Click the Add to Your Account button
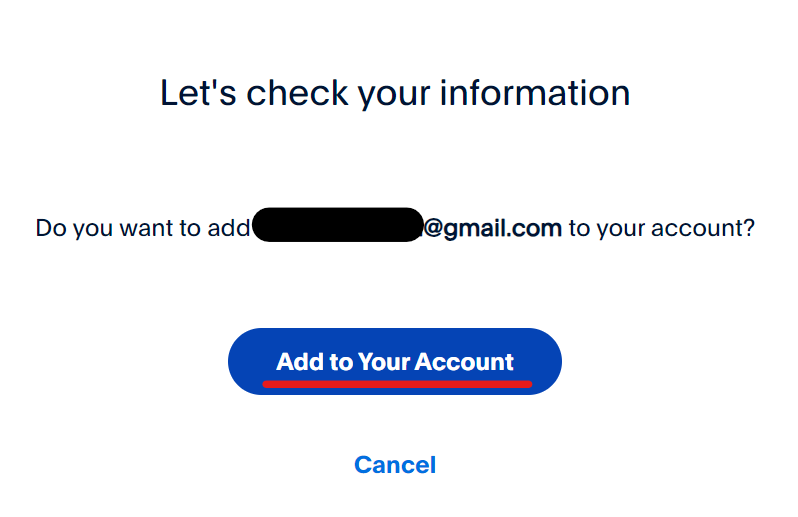Viewport: 798px width, 517px height. pyautogui.click(x=395, y=361)
